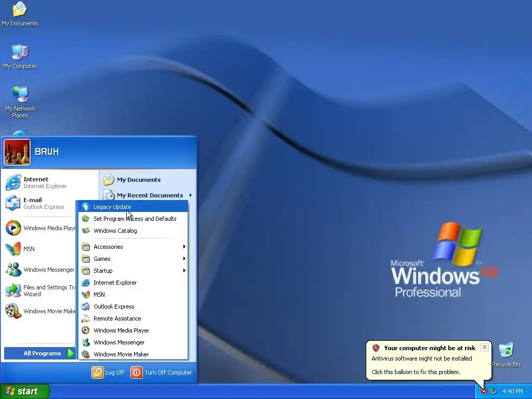Expand the Accessories submenu arrow
532x399 pixels.
pos(184,247)
